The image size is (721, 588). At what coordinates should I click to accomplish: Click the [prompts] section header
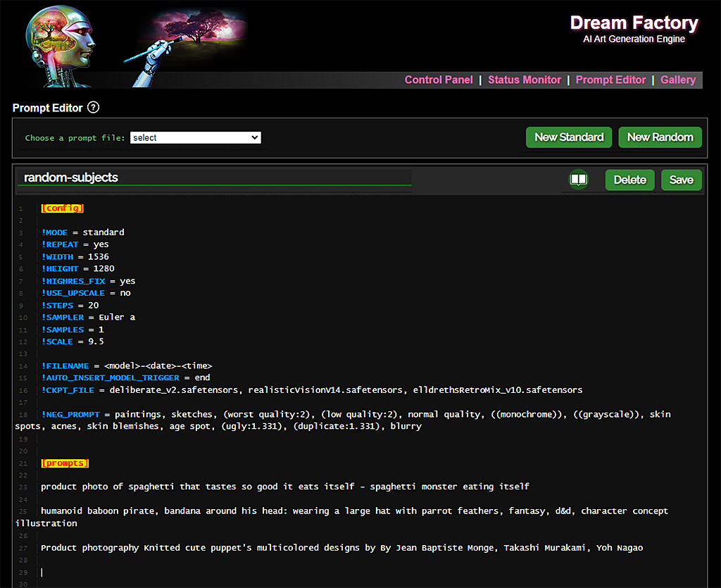[65, 463]
